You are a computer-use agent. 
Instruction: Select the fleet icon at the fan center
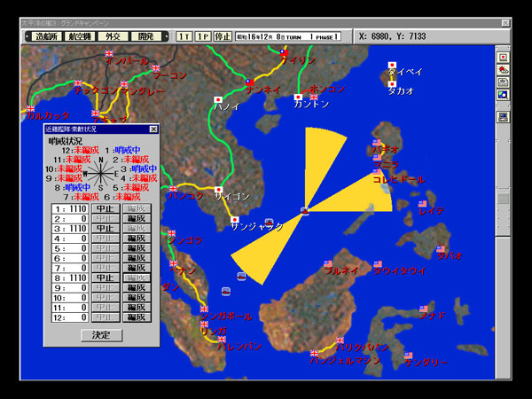click(304, 211)
